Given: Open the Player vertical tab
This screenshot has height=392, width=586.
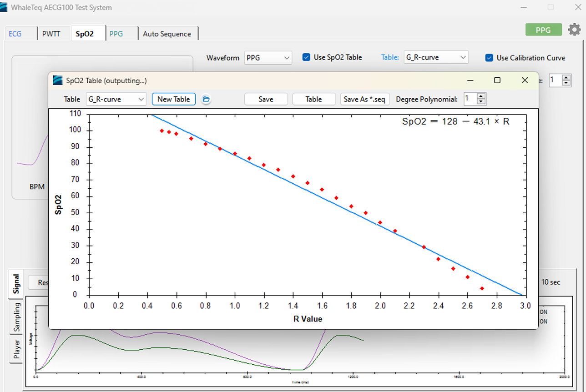Looking at the screenshot, I should pyautogui.click(x=16, y=349).
